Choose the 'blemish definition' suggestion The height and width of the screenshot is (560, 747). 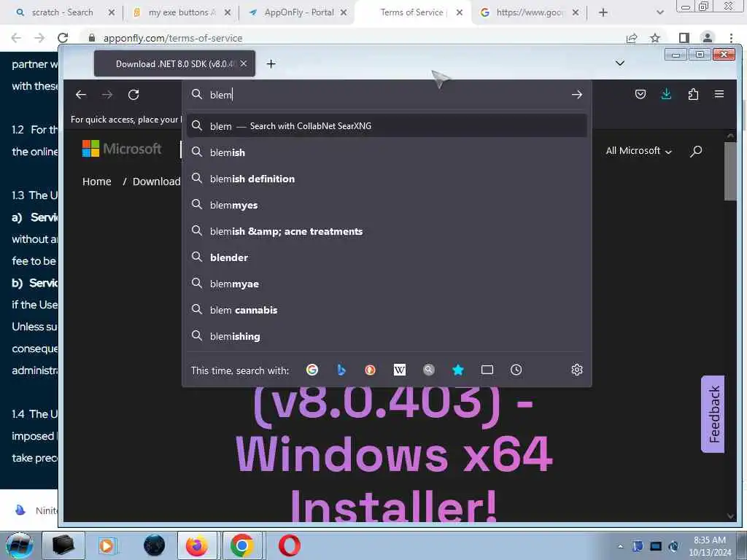pyautogui.click(x=387, y=179)
